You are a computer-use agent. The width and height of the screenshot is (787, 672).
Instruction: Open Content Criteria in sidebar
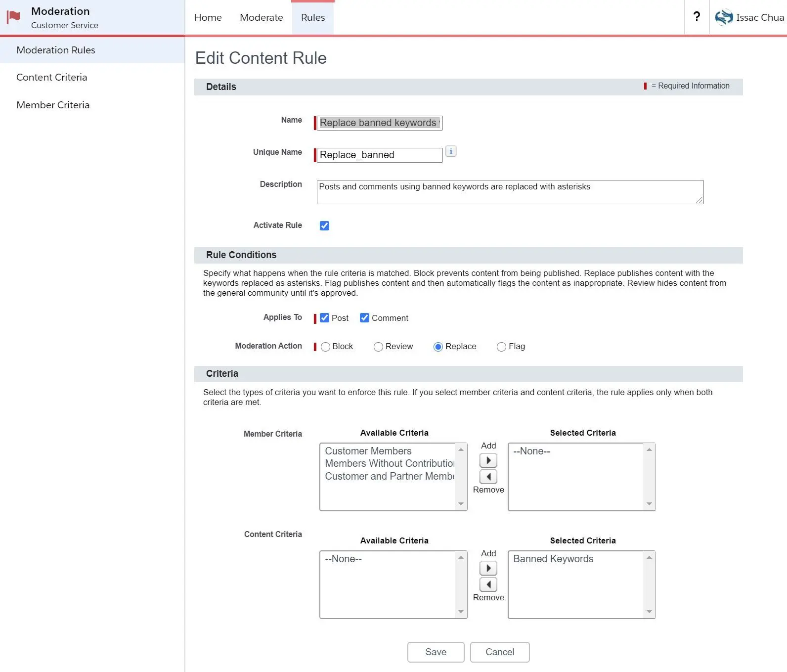51,77
